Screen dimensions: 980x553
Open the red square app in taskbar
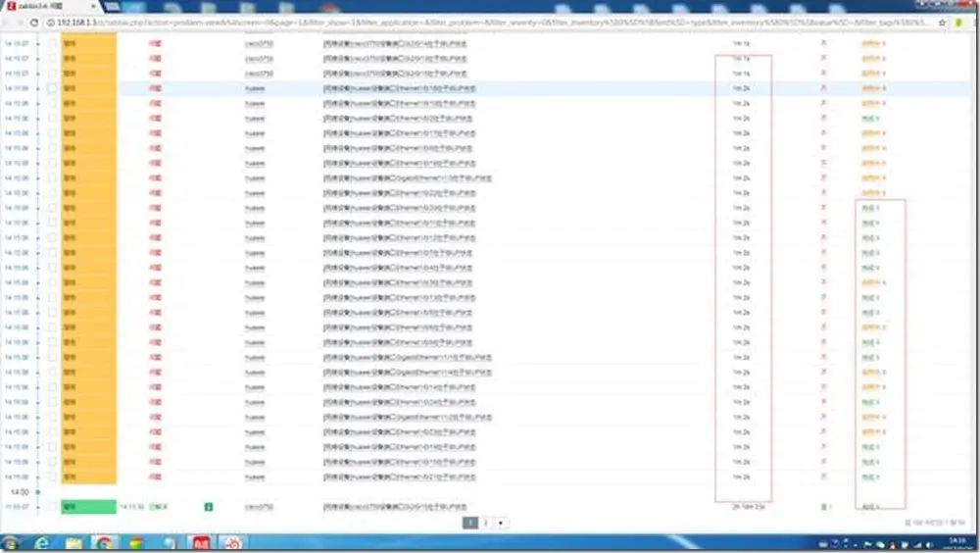click(x=201, y=543)
